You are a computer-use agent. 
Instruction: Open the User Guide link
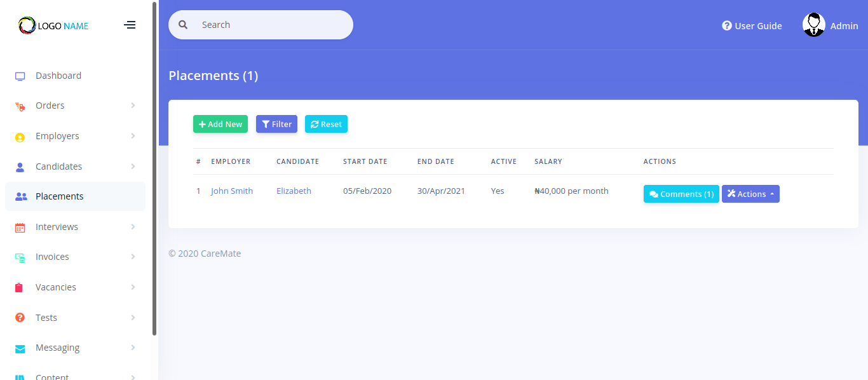click(752, 26)
